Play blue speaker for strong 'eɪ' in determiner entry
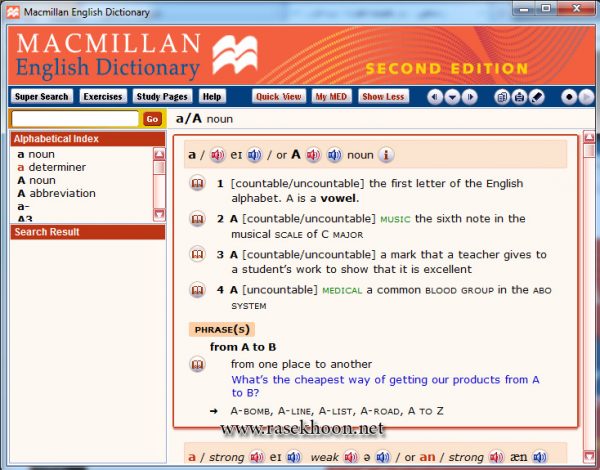600x470 pixels. 293,457
